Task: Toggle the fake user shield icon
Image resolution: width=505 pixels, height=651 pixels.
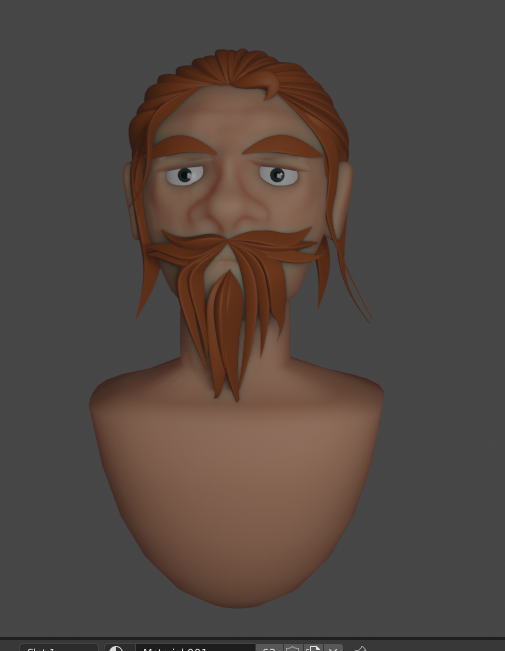Action: (x=293, y=648)
